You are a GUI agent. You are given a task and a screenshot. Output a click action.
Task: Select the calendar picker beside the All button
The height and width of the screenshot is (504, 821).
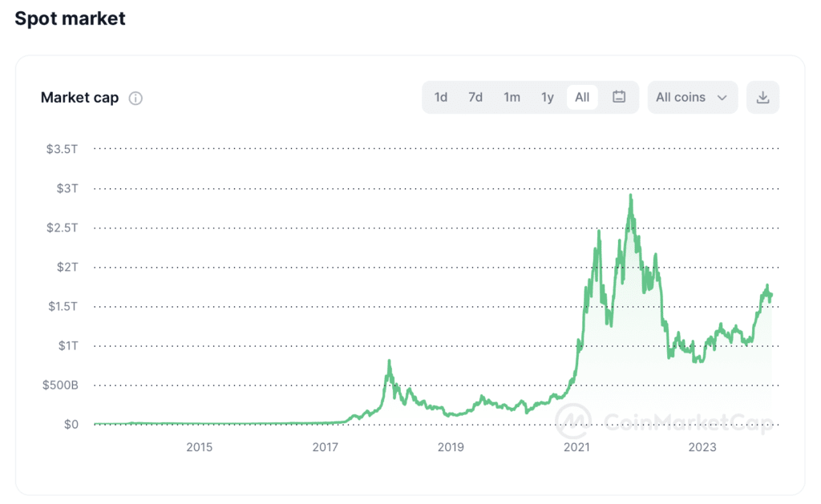[618, 96]
